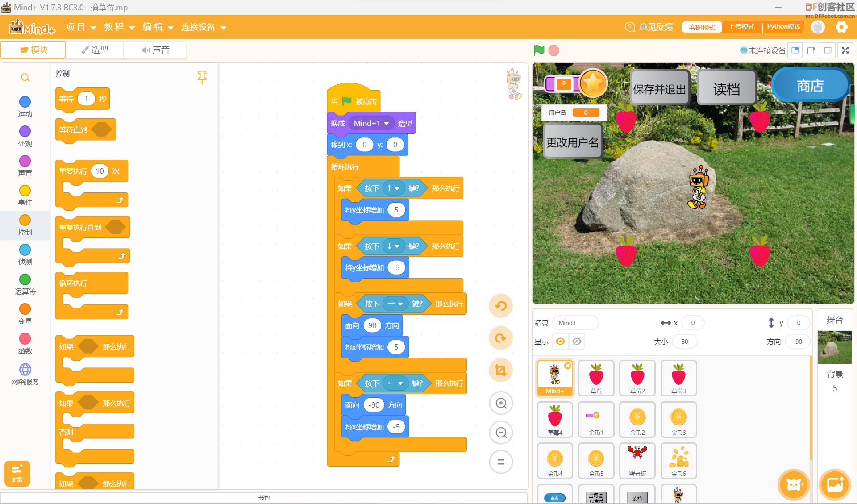
Task: Open the 连接设备 menu
Action: 204,27
